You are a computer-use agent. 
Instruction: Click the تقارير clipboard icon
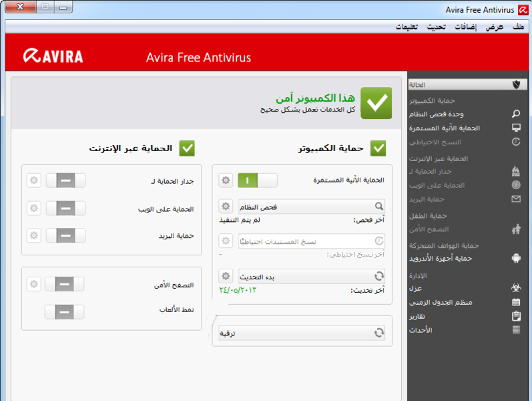coord(516,316)
